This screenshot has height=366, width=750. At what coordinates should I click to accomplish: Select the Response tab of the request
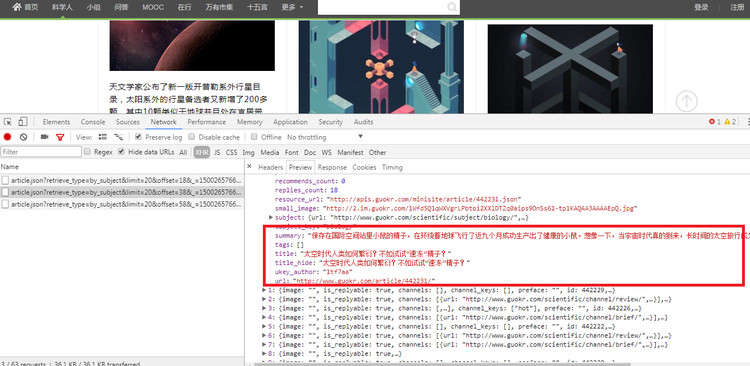[x=332, y=167]
